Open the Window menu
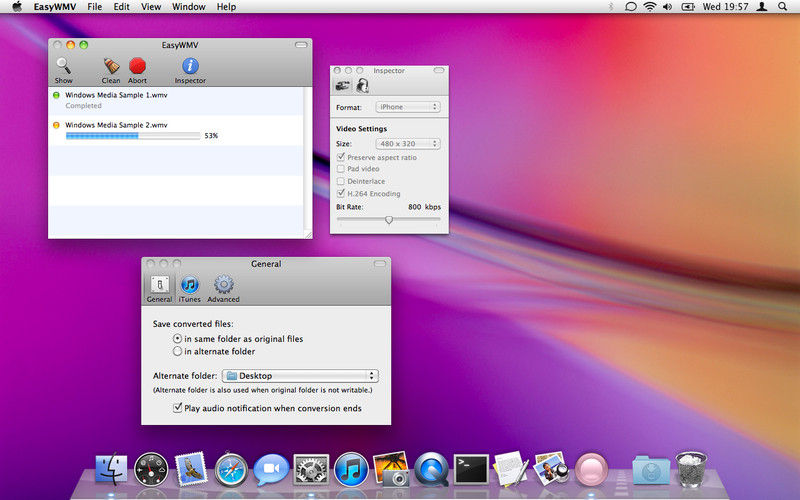 (x=188, y=7)
